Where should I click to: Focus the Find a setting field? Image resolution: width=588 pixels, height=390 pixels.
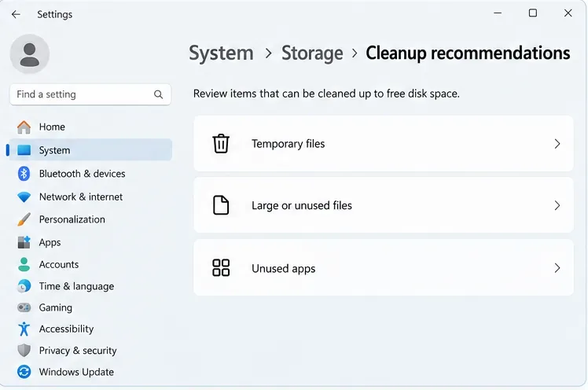click(90, 94)
